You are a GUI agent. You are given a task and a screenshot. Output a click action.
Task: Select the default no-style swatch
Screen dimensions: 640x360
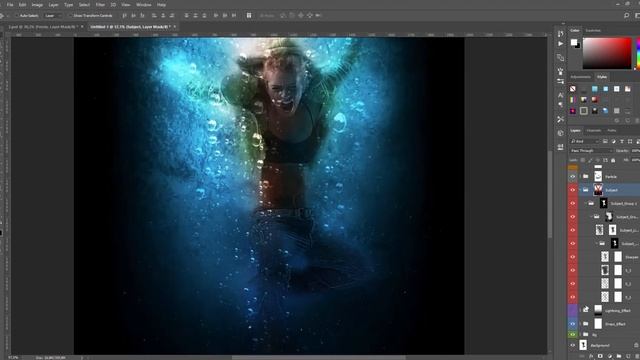tap(573, 89)
